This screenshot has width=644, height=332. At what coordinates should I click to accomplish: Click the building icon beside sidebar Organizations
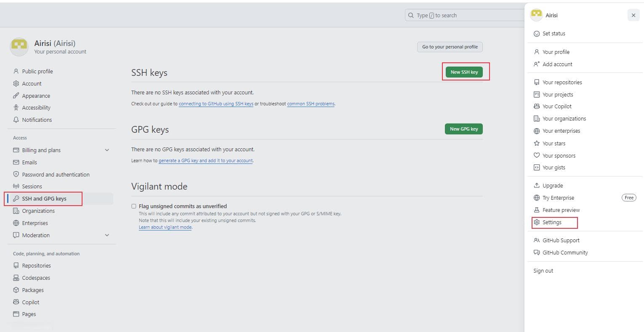16,211
